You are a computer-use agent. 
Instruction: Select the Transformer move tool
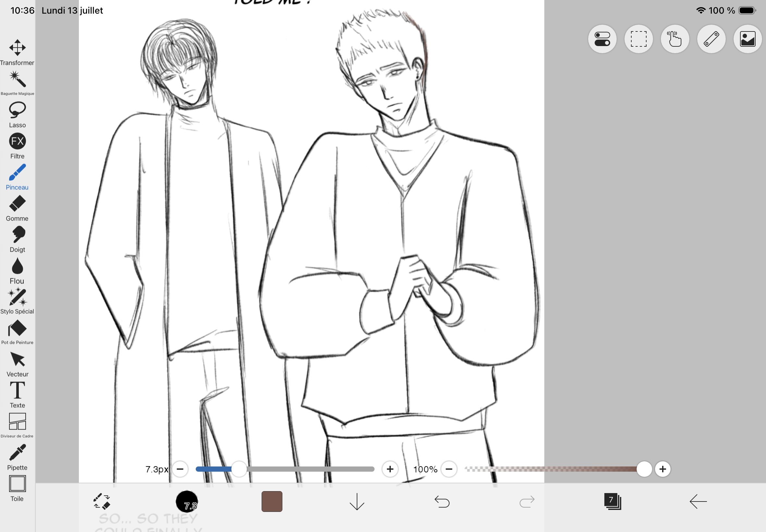coord(17,52)
